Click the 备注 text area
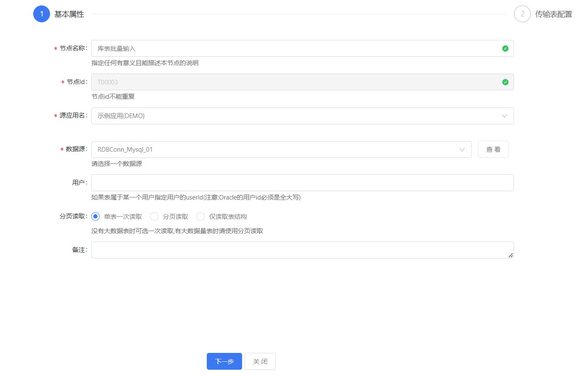 298,250
